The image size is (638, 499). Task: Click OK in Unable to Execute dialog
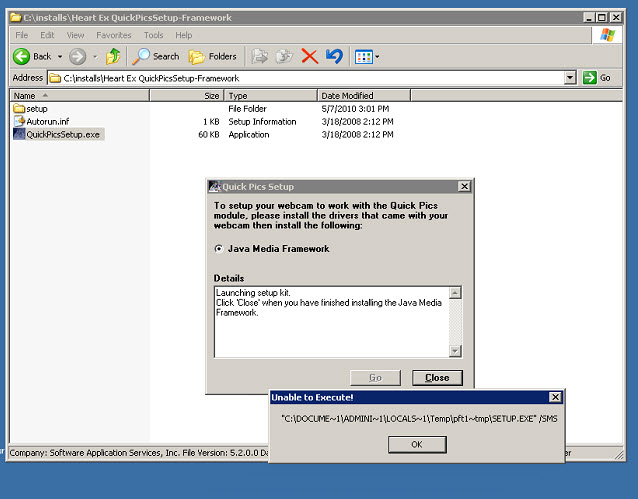pyautogui.click(x=416, y=445)
